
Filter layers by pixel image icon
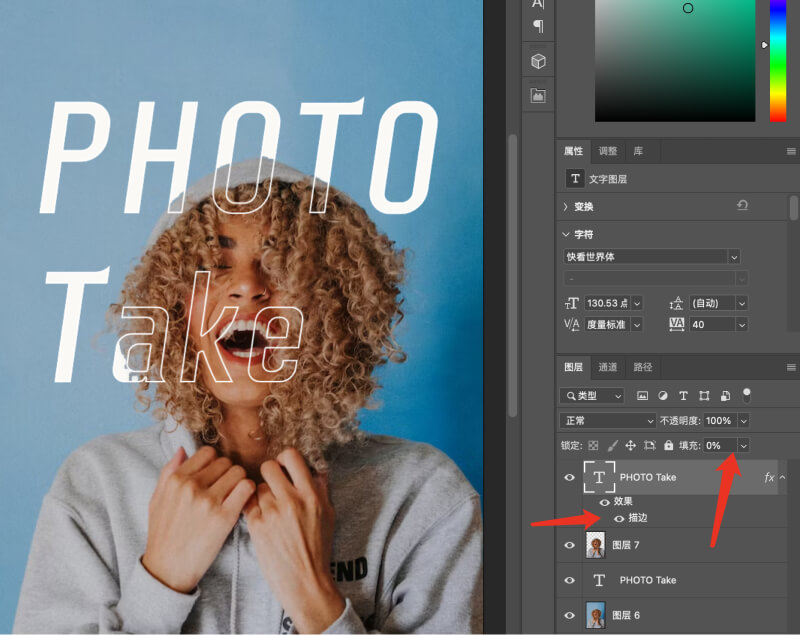coord(642,396)
